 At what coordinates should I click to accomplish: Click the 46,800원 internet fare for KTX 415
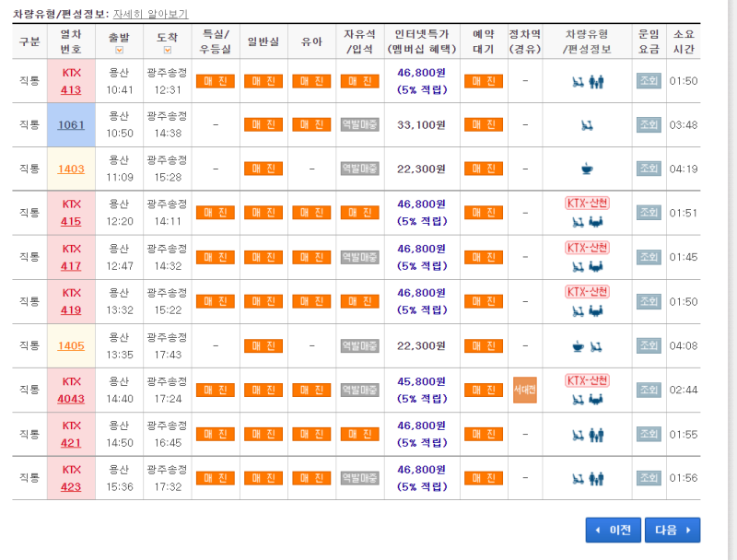point(421,204)
